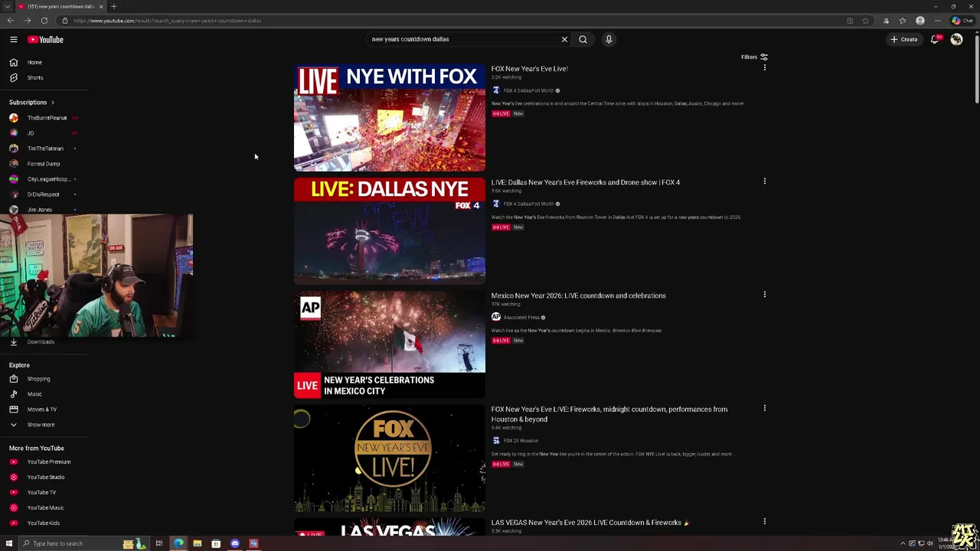980x551 pixels.
Task: Open the Mexico City celebrations thumbnail
Action: click(x=390, y=344)
